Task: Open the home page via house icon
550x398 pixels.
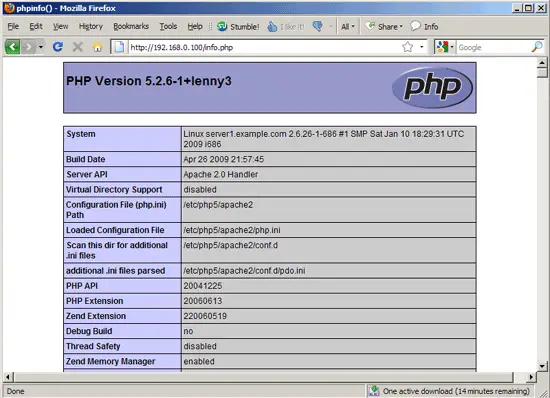Action: point(98,47)
